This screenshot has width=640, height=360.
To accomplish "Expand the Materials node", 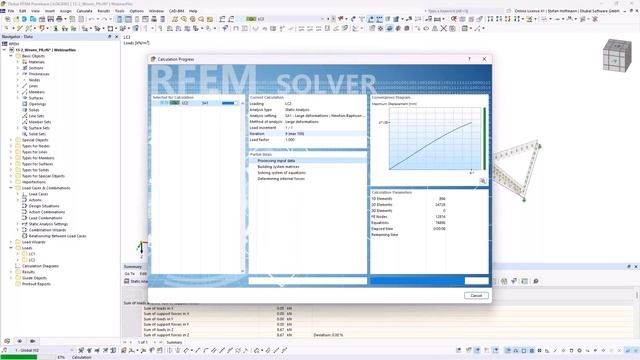I will pos(18,62).
